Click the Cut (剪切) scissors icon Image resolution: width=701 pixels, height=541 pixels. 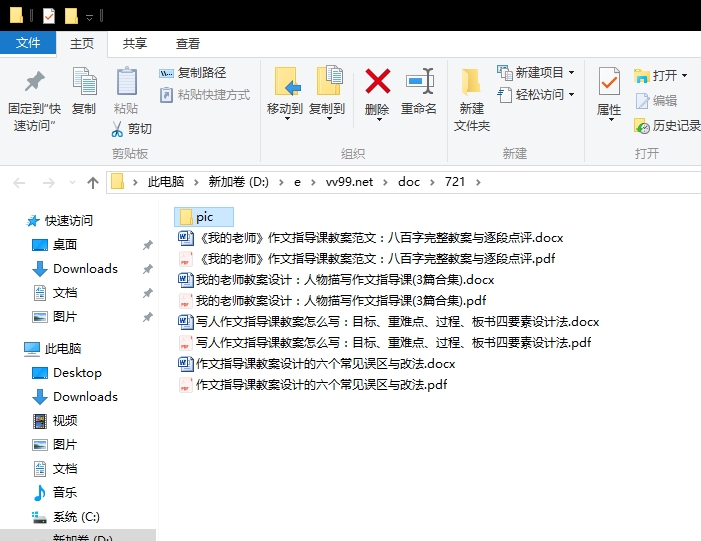pyautogui.click(x=117, y=129)
